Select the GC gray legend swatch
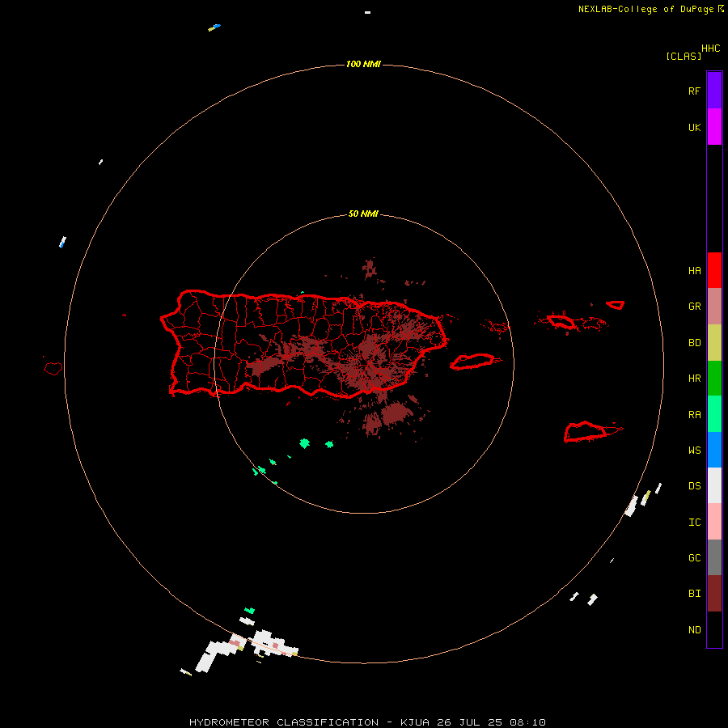The width and height of the screenshot is (728, 728). (x=714, y=557)
